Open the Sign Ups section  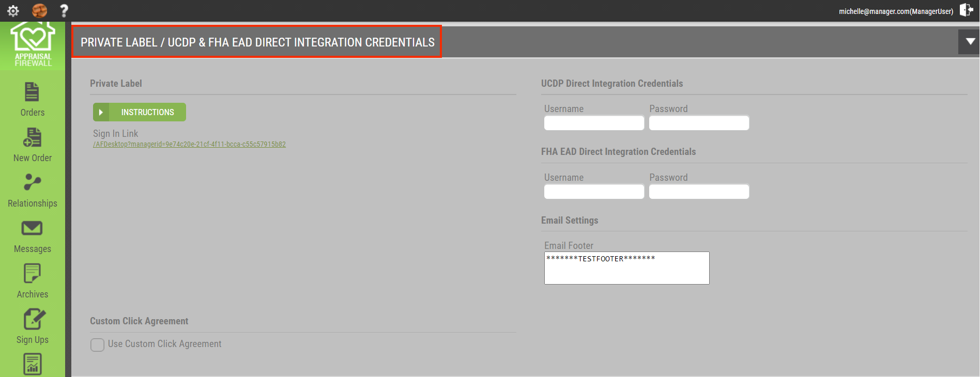[33, 327]
